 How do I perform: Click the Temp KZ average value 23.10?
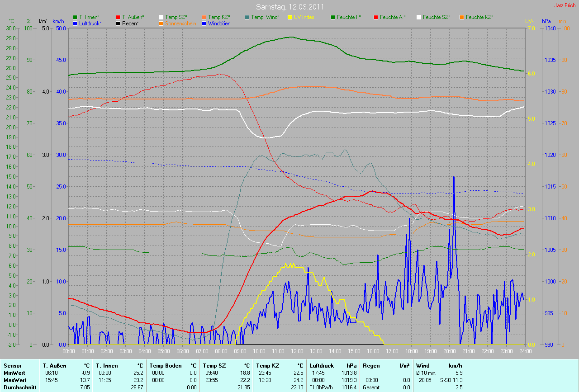pos(297,387)
